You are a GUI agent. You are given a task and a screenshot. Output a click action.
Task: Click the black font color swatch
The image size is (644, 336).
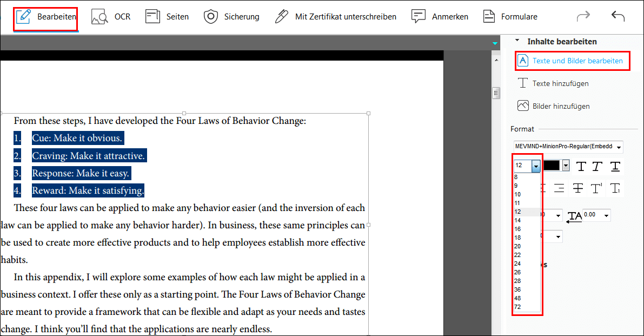tap(552, 166)
